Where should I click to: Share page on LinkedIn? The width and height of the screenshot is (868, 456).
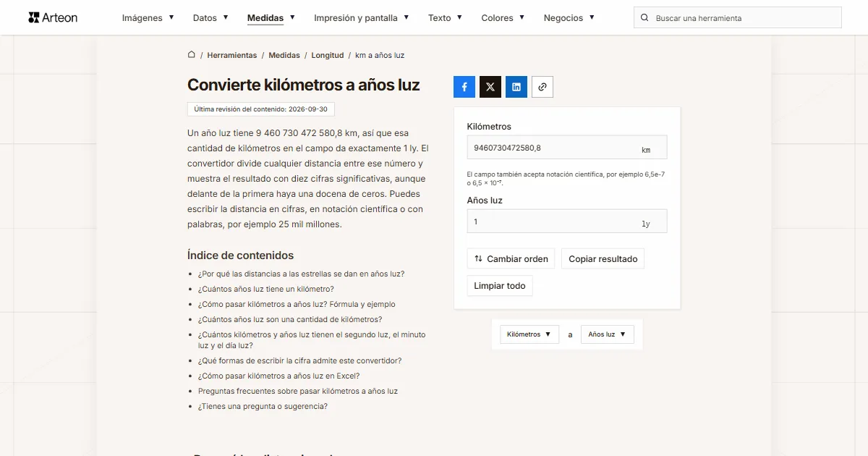(x=516, y=87)
